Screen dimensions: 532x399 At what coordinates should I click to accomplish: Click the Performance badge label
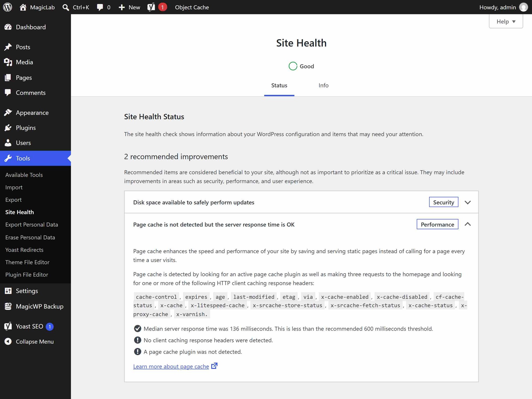[x=437, y=225]
